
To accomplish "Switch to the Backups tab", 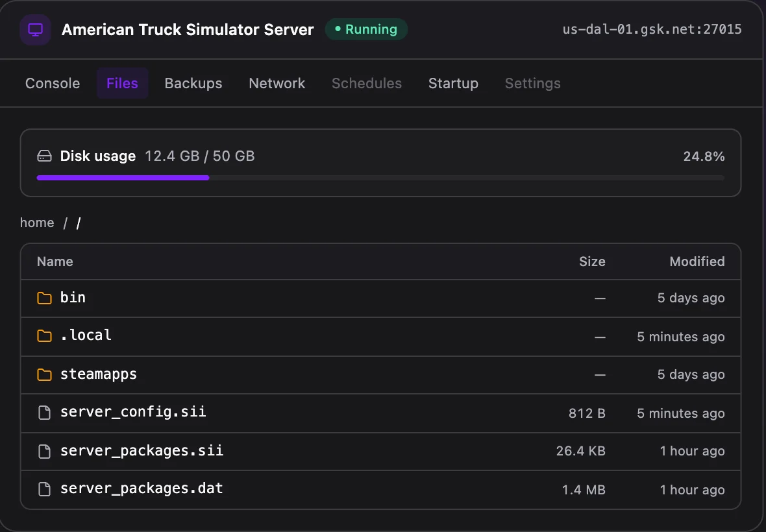I will tap(193, 84).
